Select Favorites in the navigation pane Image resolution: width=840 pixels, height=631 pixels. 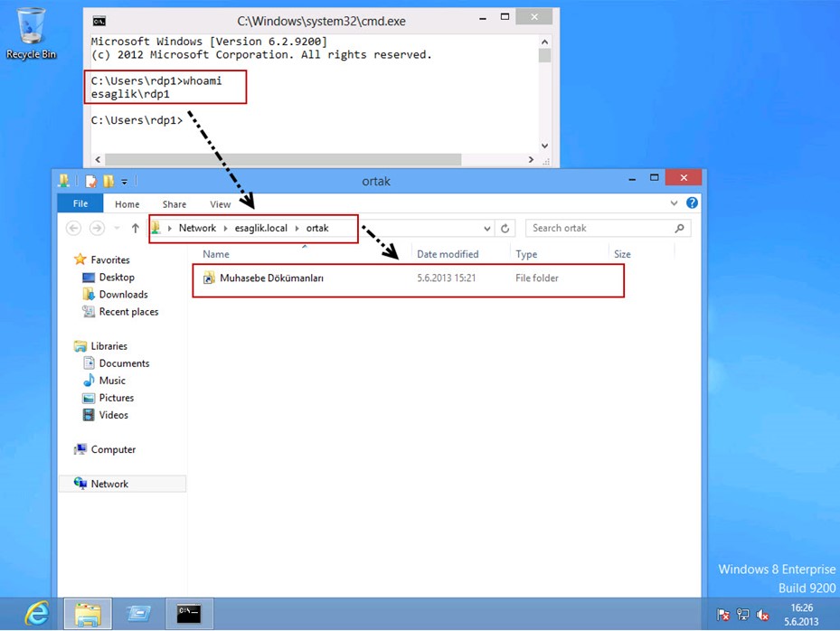coord(109,259)
